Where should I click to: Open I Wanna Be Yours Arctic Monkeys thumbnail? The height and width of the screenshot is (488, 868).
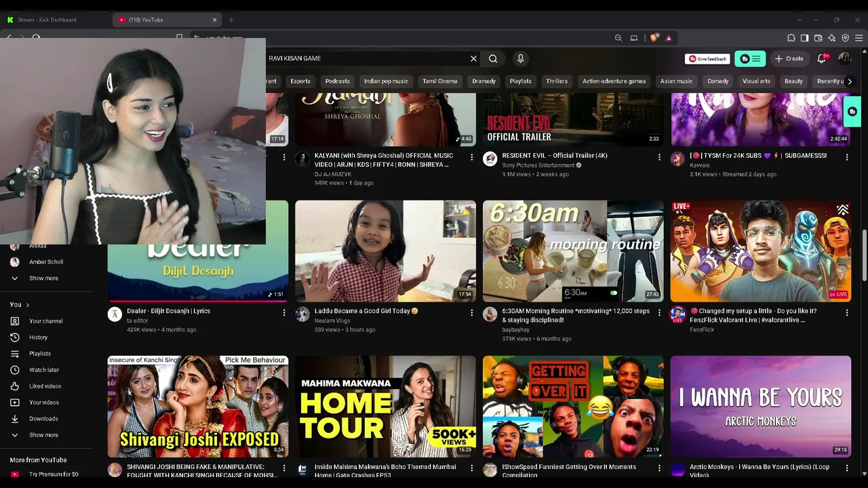[761, 407]
